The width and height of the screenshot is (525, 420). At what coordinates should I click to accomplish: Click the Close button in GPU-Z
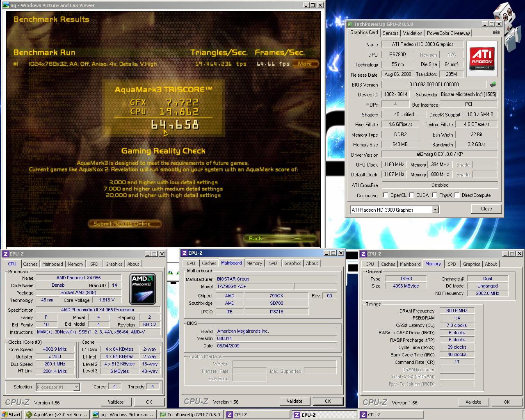[486, 209]
